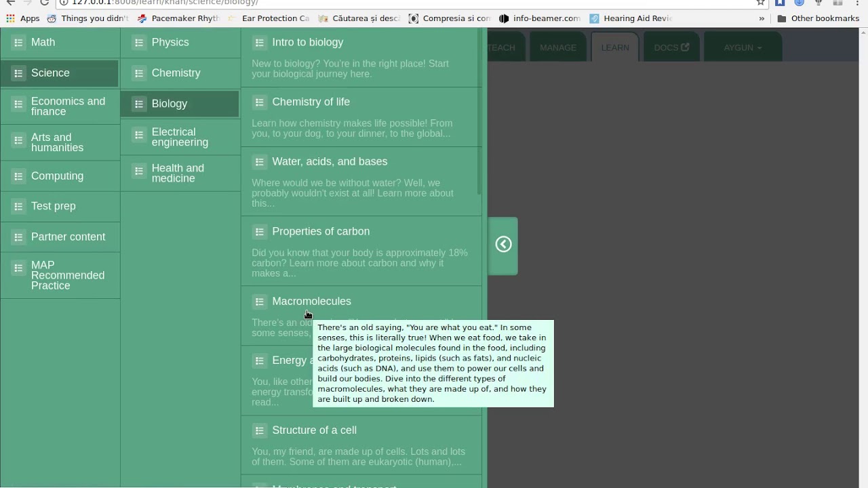Click the biology list vertical scrollbar
This screenshot has height=488, width=868.
click(479, 113)
